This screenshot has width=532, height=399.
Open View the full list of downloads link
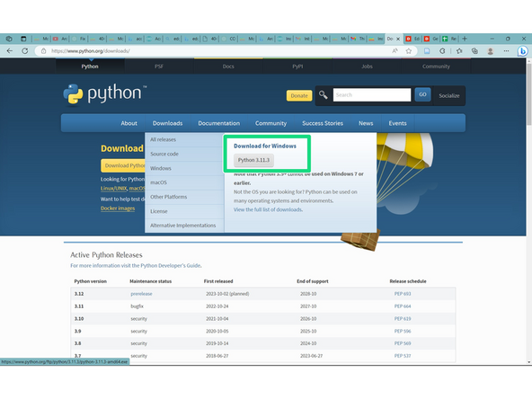tap(268, 209)
